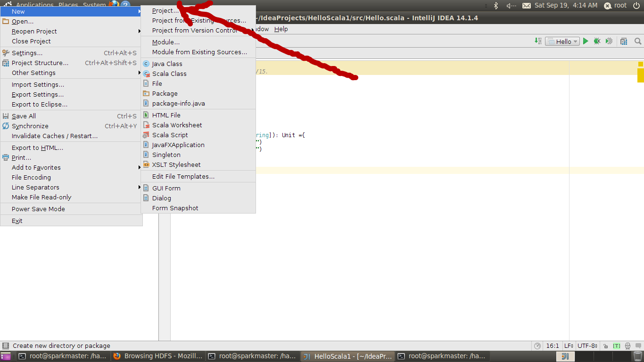
Task: Expand the Other Settings submenu
Action: click(x=71, y=73)
